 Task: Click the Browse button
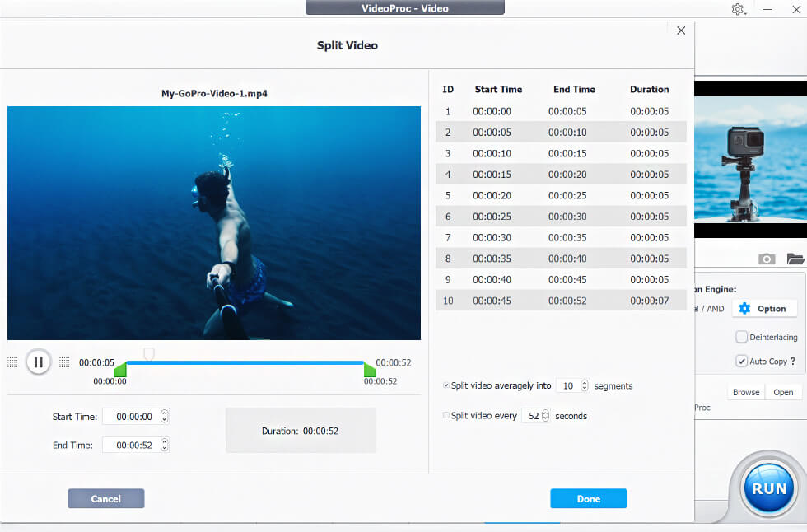(746, 392)
